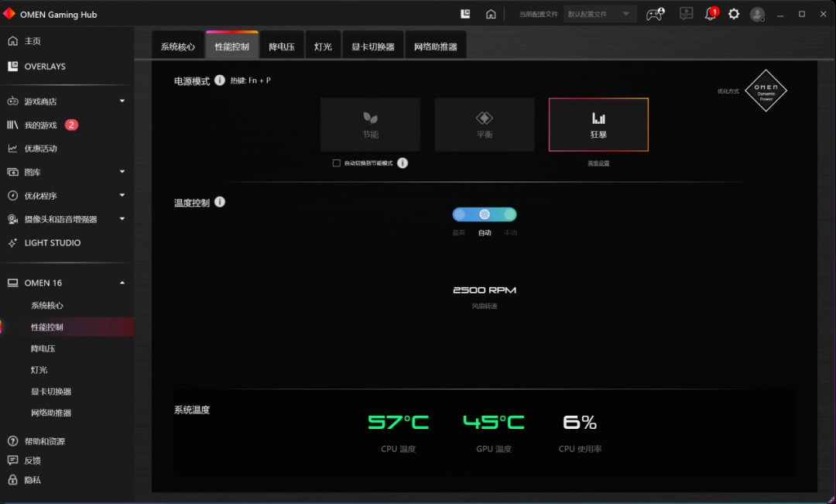The image size is (836, 504).
Task: Click the OMEN Gaming Hub logo icon
Action: (x=9, y=14)
